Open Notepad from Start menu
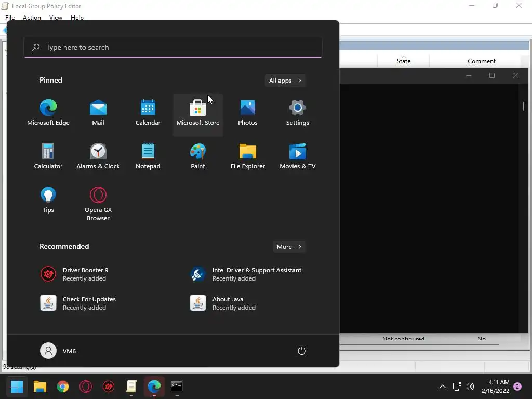Screen dimensions: 532x399 click(148, 156)
